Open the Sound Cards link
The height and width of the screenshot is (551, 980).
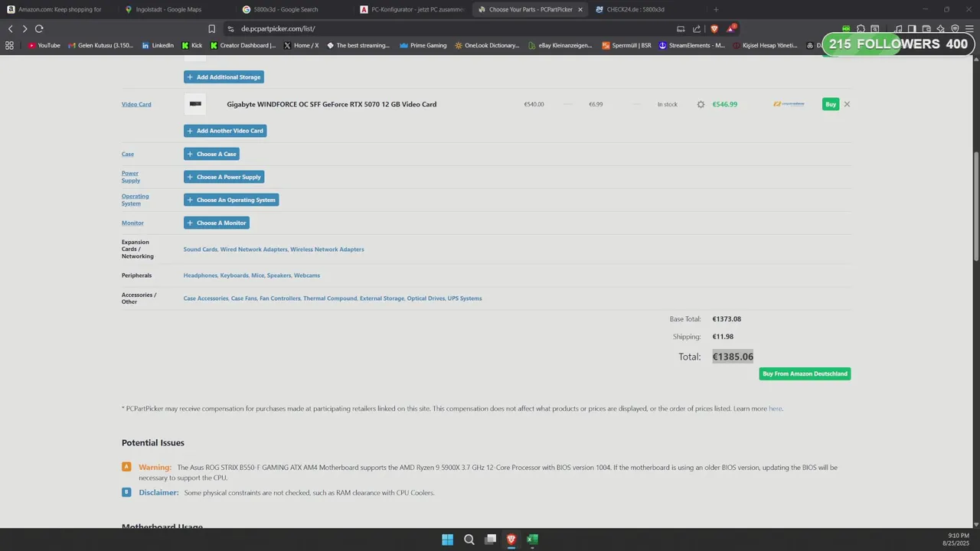point(201,249)
